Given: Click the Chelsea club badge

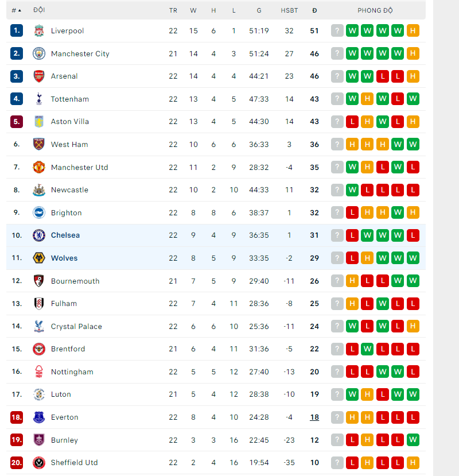Looking at the screenshot, I should tap(39, 235).
